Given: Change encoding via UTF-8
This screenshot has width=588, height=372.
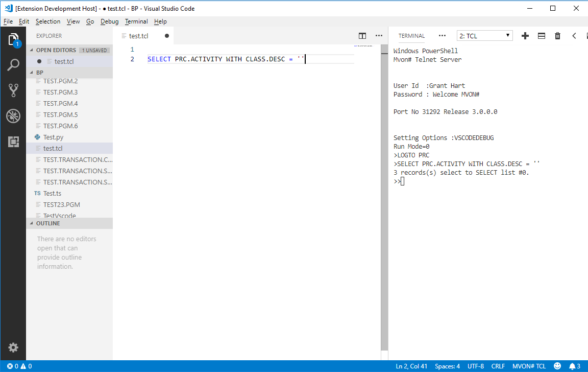Looking at the screenshot, I should point(476,366).
